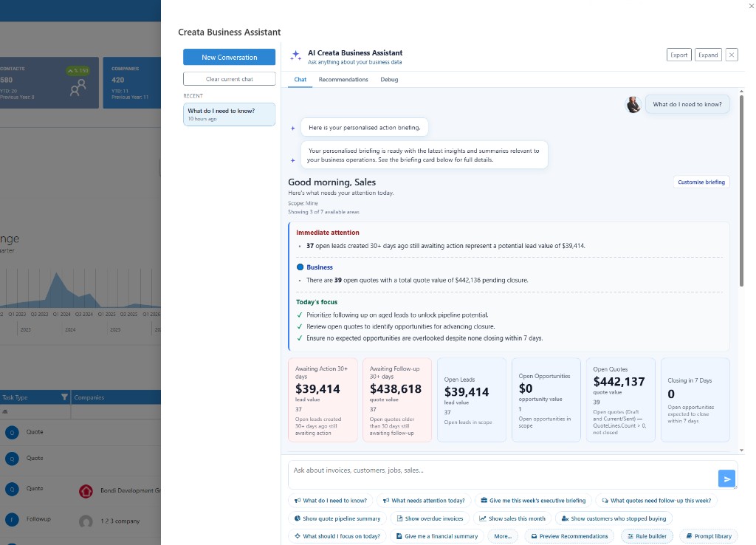Image resolution: width=756 pixels, height=545 pixels.
Task: Send the message with arrow button
Action: pyautogui.click(x=726, y=479)
